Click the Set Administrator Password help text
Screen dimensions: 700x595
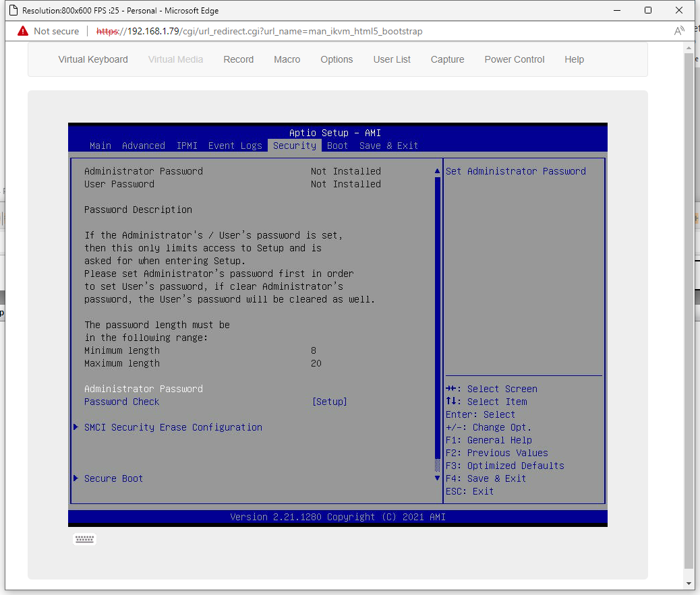pyautogui.click(x=516, y=171)
